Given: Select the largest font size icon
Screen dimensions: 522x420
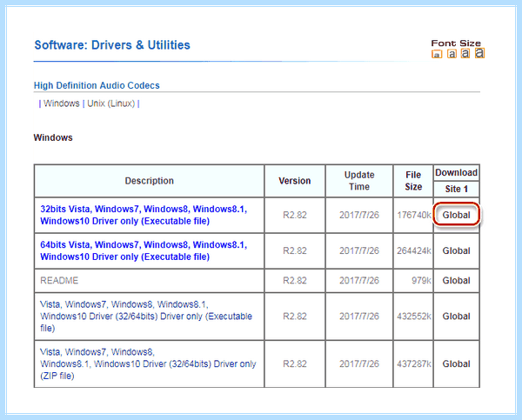Looking at the screenshot, I should [x=479, y=53].
